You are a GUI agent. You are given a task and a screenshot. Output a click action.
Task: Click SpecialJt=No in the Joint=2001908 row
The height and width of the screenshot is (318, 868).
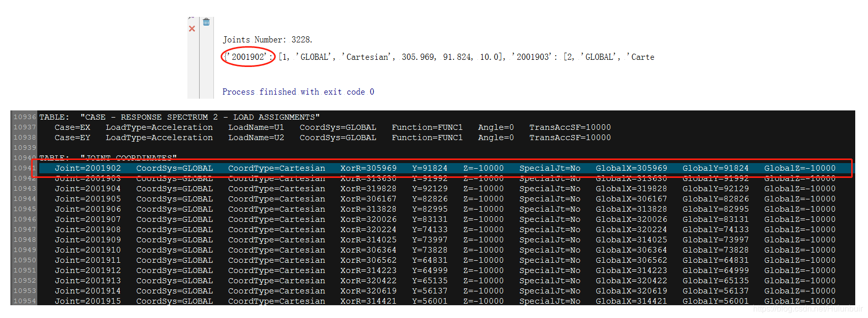click(549, 230)
